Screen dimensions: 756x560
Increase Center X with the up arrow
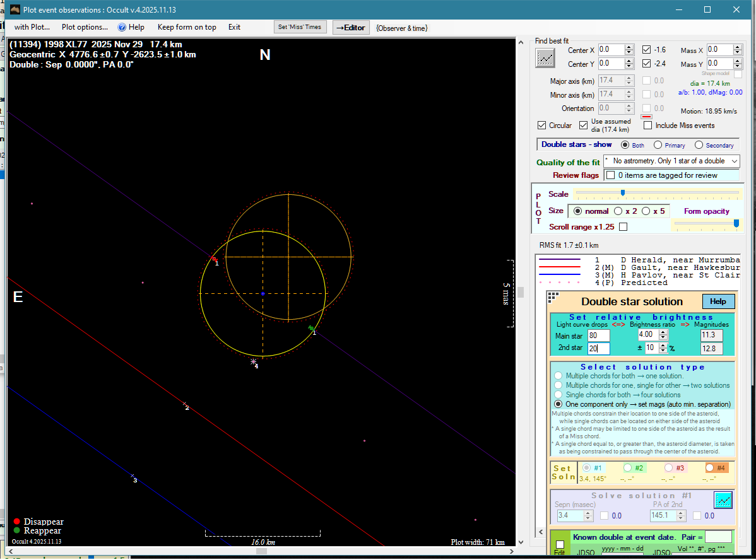pos(629,47)
